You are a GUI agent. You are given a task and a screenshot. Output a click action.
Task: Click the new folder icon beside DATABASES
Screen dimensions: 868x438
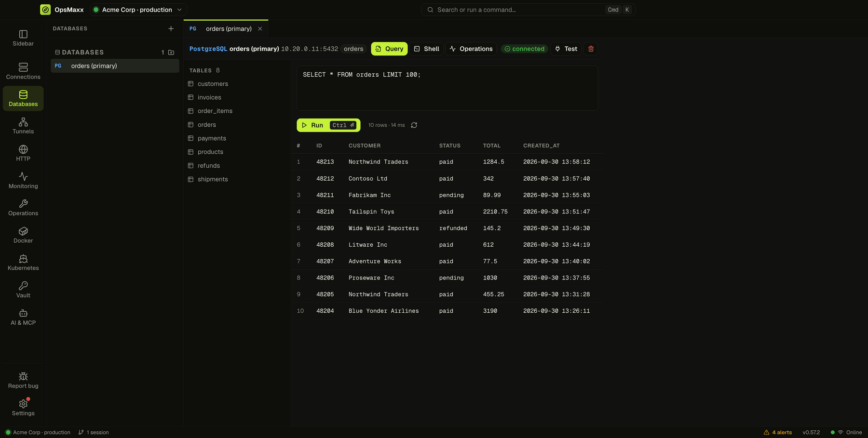pyautogui.click(x=171, y=52)
